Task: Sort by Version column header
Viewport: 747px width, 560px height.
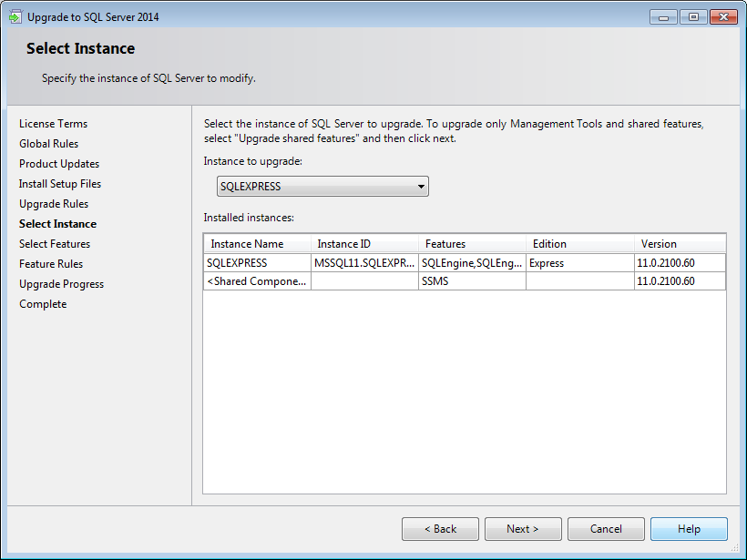Action: pyautogui.click(x=680, y=244)
